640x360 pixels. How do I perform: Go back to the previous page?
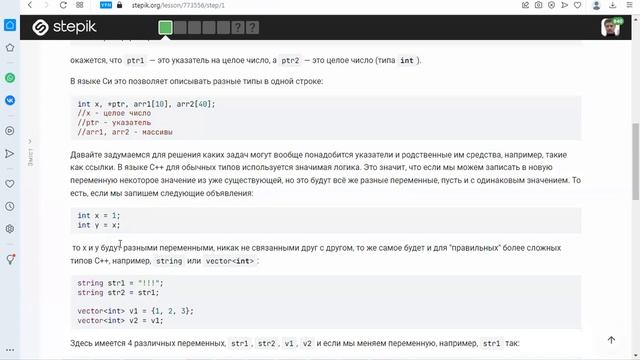tap(30, 5)
